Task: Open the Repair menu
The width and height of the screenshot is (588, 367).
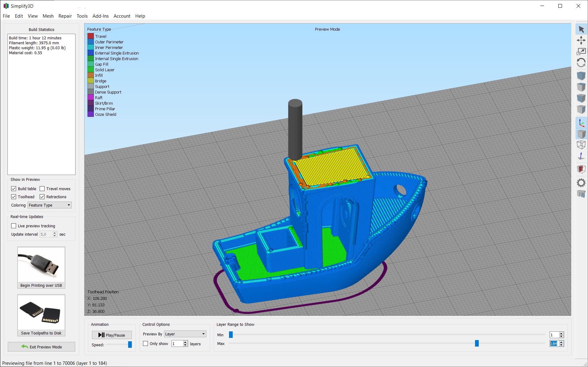Action: (x=65, y=16)
